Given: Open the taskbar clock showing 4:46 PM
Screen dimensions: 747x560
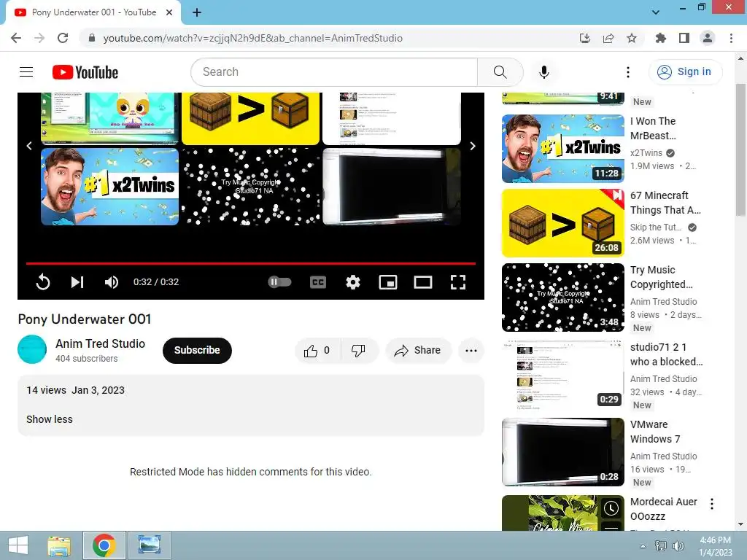Looking at the screenshot, I should pyautogui.click(x=715, y=546).
